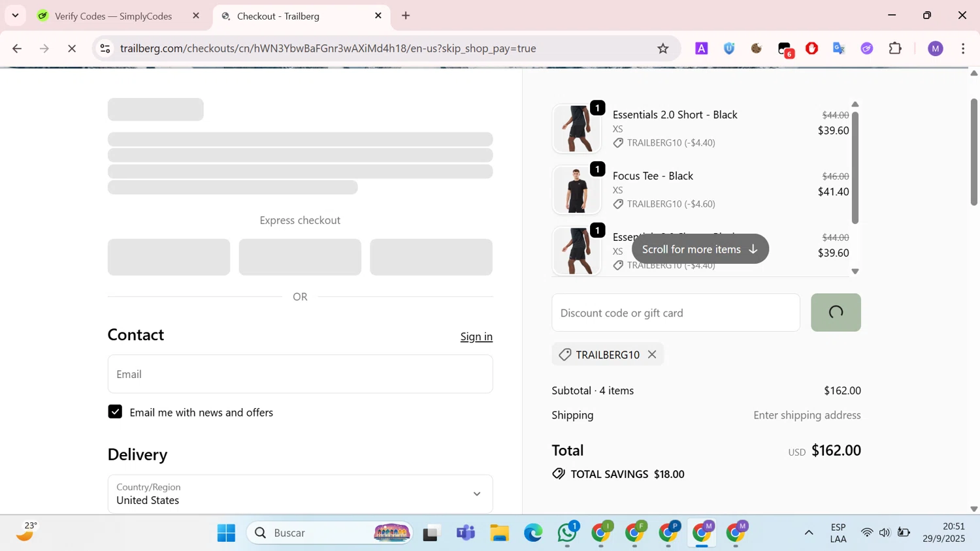Show hidden system tray icons
The image size is (980, 551).
point(809,533)
